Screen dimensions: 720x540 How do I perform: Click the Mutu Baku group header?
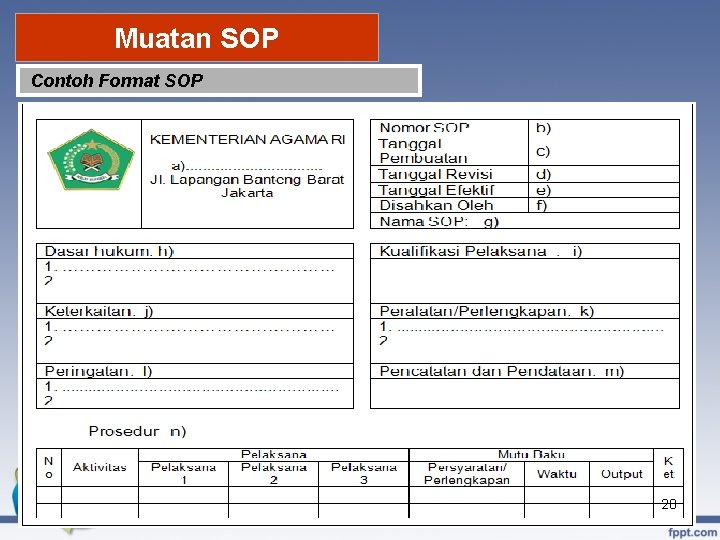click(531, 455)
